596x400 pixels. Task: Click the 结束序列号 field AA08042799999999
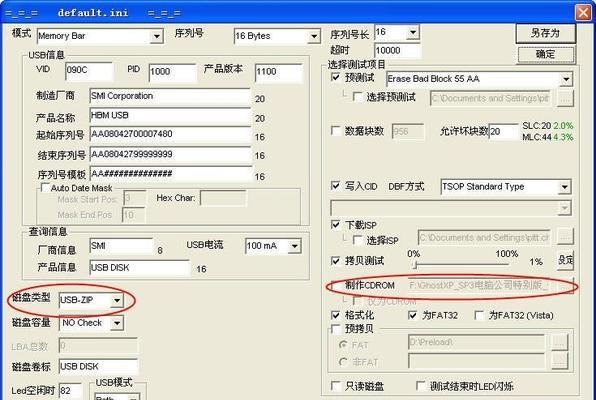coord(170,154)
